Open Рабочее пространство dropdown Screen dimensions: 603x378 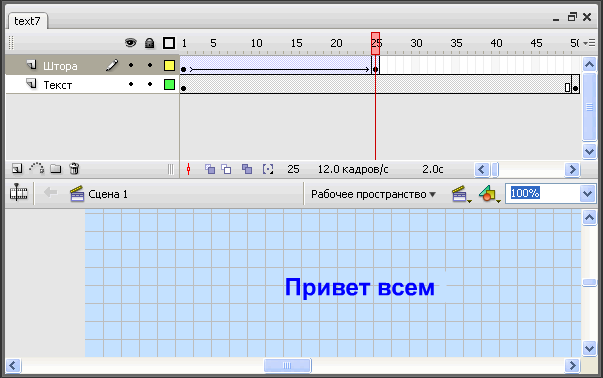[x=373, y=194]
